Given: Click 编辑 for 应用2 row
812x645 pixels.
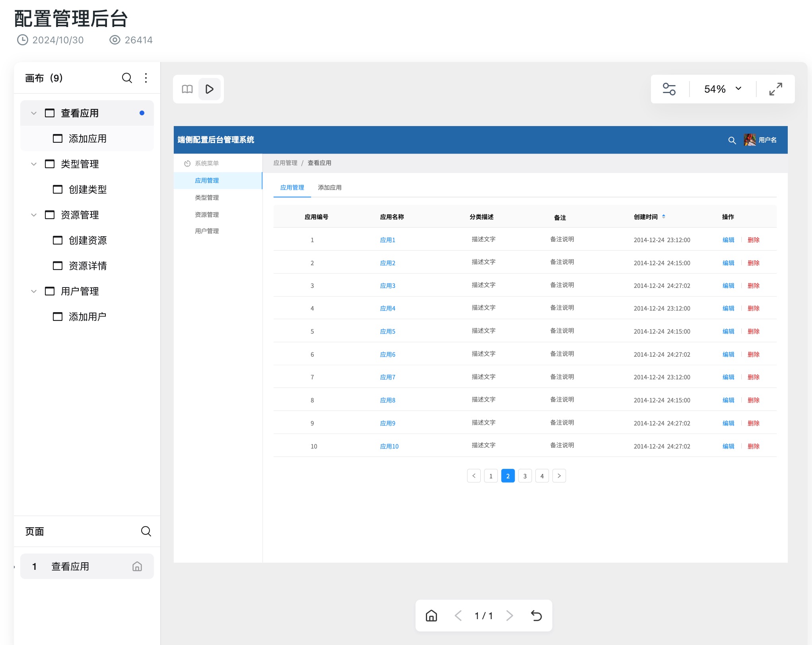Looking at the screenshot, I should click(728, 263).
